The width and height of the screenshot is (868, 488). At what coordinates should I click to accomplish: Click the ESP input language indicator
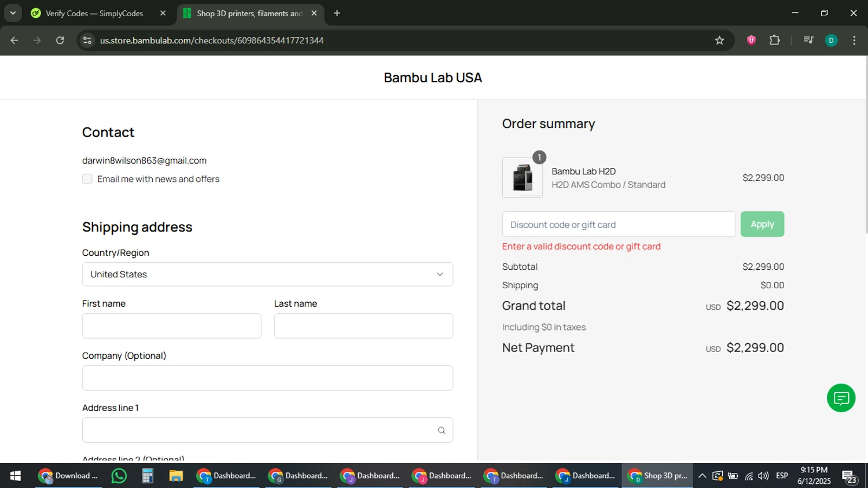coord(782,476)
